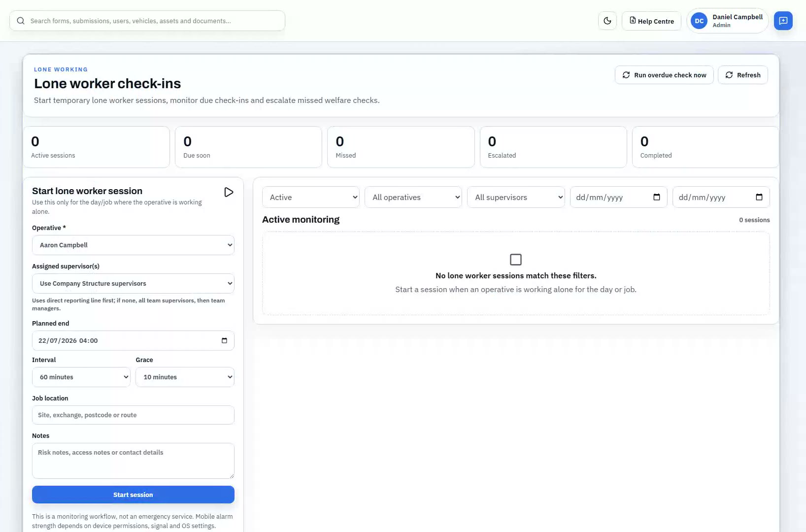806x532 pixels.
Task: Open the Grace dropdown showing 10 minutes
Action: (x=185, y=377)
